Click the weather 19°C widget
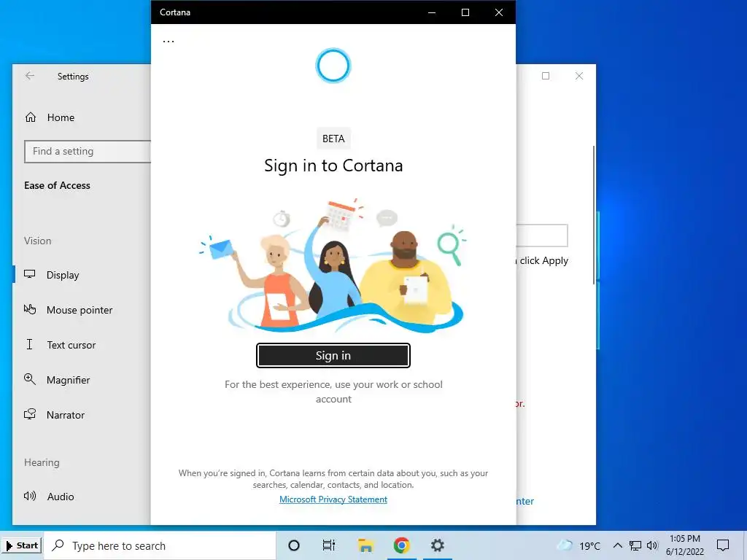747x560 pixels. pyautogui.click(x=578, y=545)
